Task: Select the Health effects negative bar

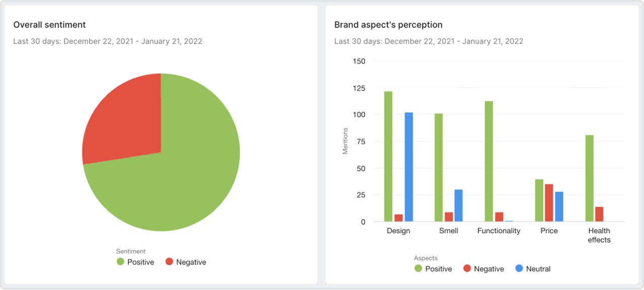Action: click(x=599, y=214)
